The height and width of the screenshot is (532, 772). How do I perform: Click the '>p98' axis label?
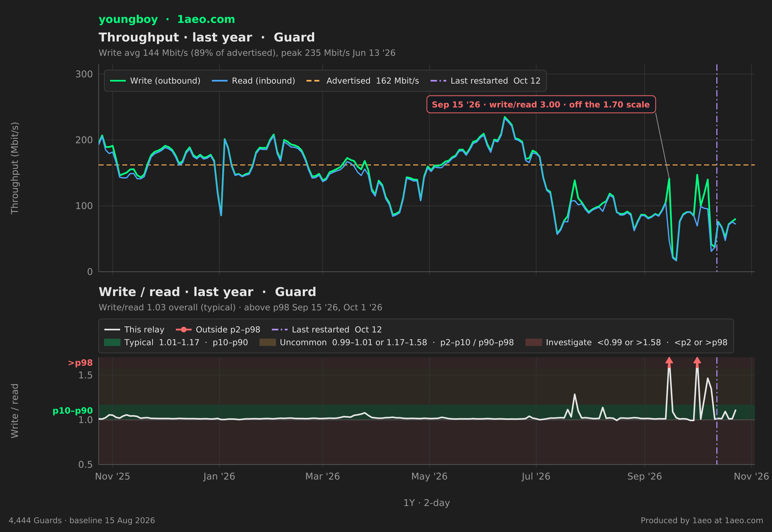[x=80, y=363]
